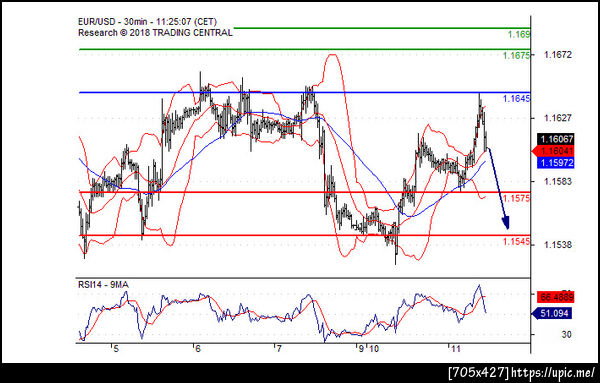
Task: Click date label 11 on time axis
Action: [x=455, y=349]
